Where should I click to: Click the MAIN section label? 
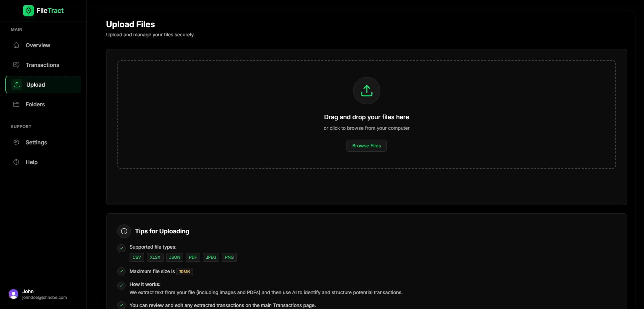point(17,29)
